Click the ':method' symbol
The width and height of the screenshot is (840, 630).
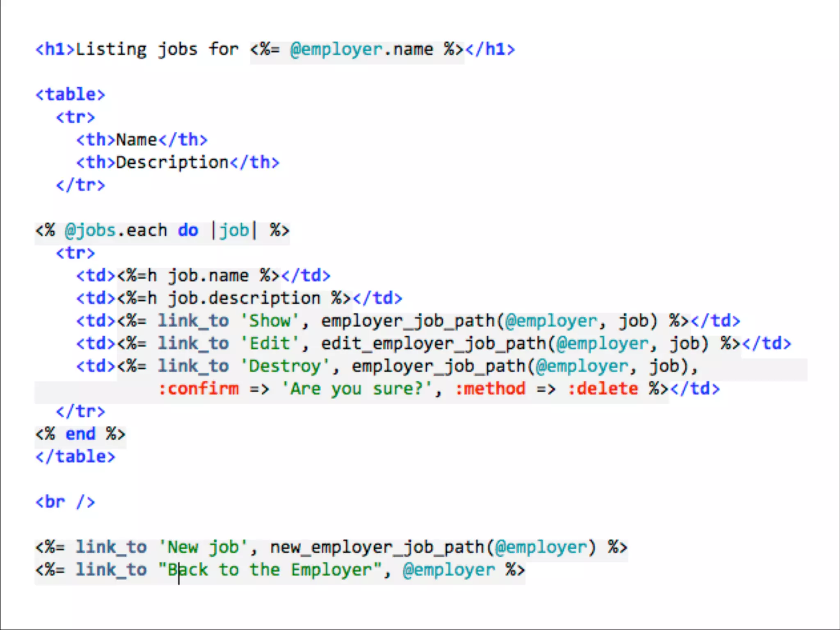pos(490,388)
